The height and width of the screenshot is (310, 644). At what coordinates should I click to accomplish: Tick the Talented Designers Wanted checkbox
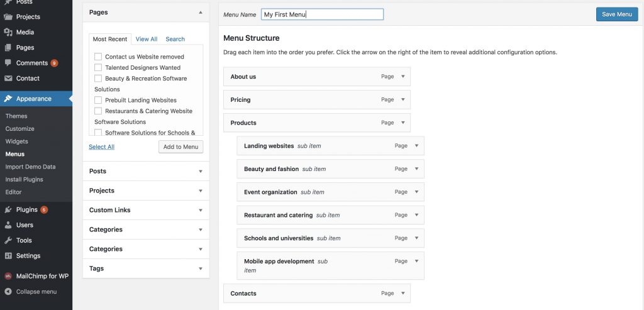point(98,67)
